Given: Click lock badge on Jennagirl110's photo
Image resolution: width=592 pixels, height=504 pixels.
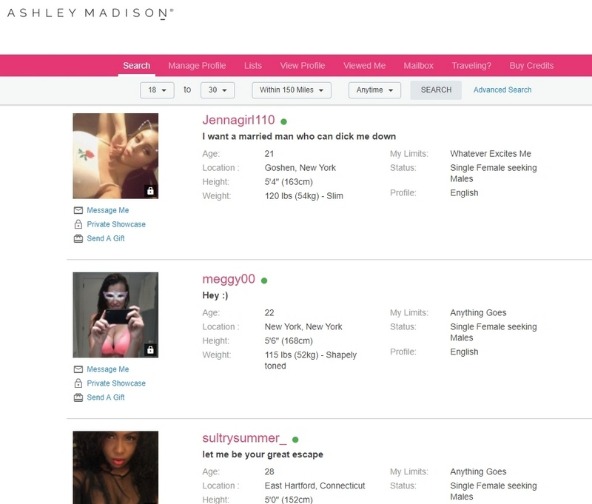Looking at the screenshot, I should (x=150, y=191).
